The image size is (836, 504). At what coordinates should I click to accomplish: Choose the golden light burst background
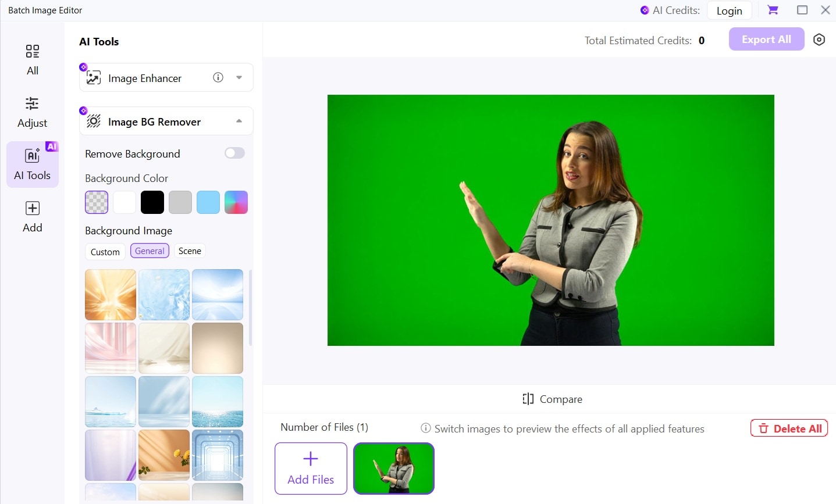pyautogui.click(x=111, y=295)
